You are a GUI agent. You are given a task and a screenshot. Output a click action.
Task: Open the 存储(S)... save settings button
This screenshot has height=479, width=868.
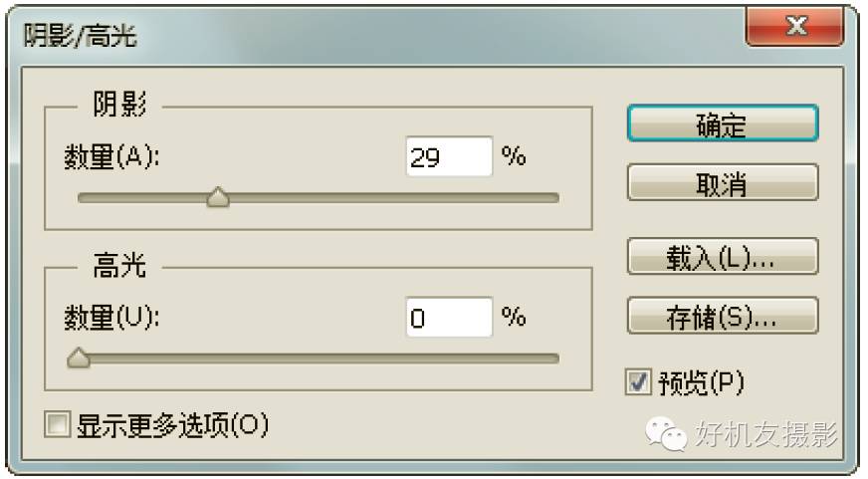pyautogui.click(x=723, y=316)
